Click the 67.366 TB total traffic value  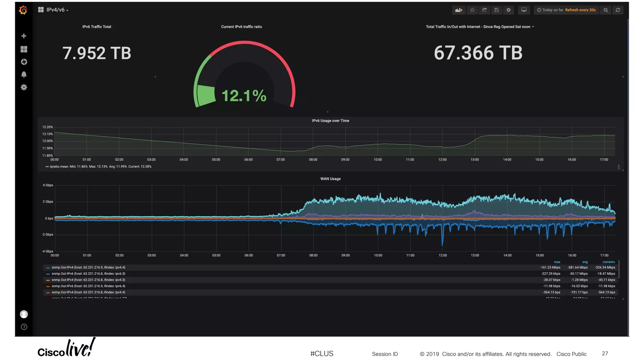click(478, 52)
